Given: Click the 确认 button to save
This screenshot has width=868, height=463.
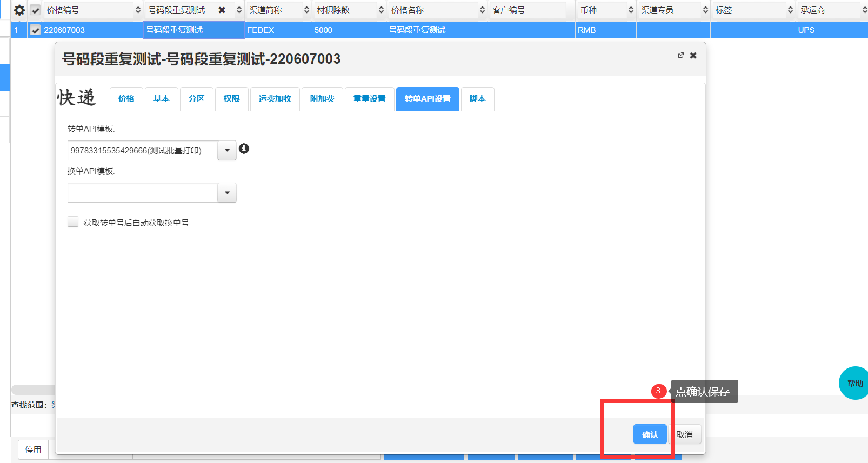Looking at the screenshot, I should (650, 434).
